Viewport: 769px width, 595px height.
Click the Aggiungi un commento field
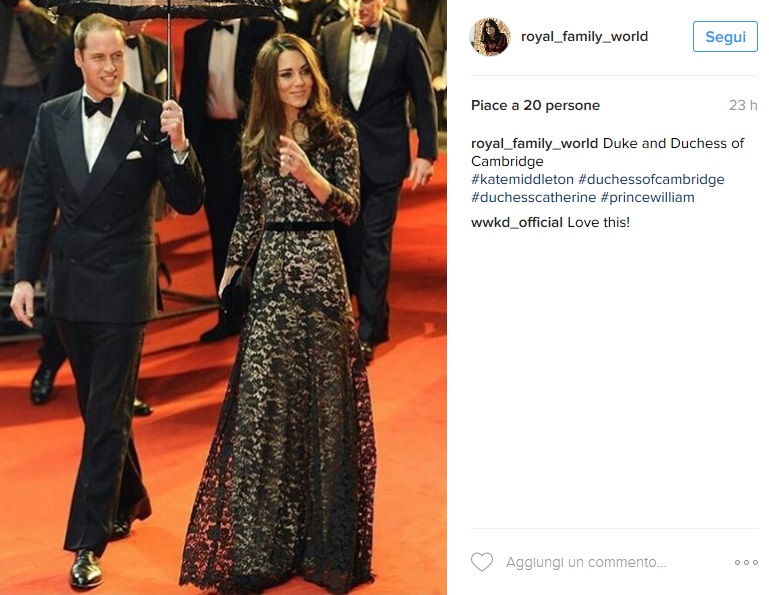pos(586,562)
